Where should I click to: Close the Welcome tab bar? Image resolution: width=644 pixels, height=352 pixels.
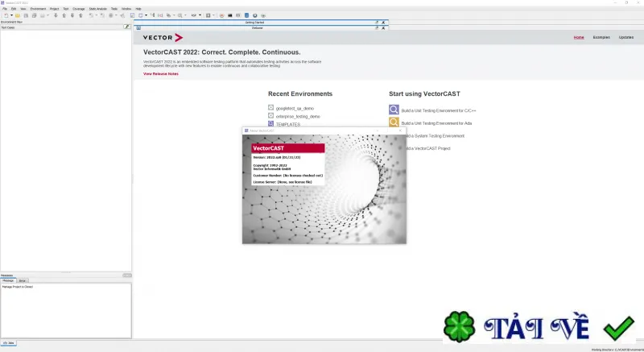383,28
